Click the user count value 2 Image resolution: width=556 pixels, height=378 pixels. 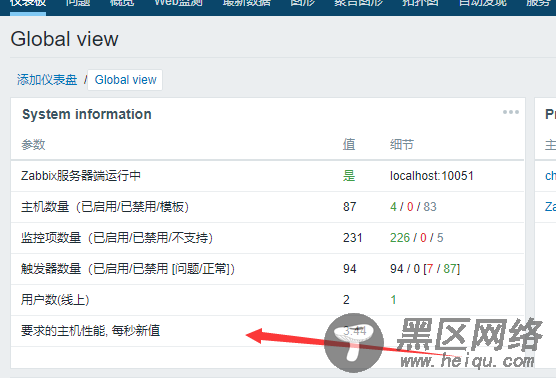tap(346, 300)
